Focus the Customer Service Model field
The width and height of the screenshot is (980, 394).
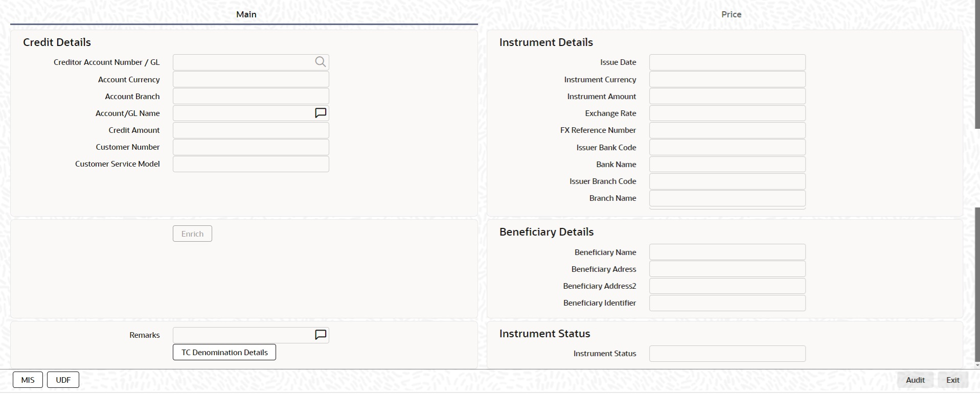coord(251,164)
